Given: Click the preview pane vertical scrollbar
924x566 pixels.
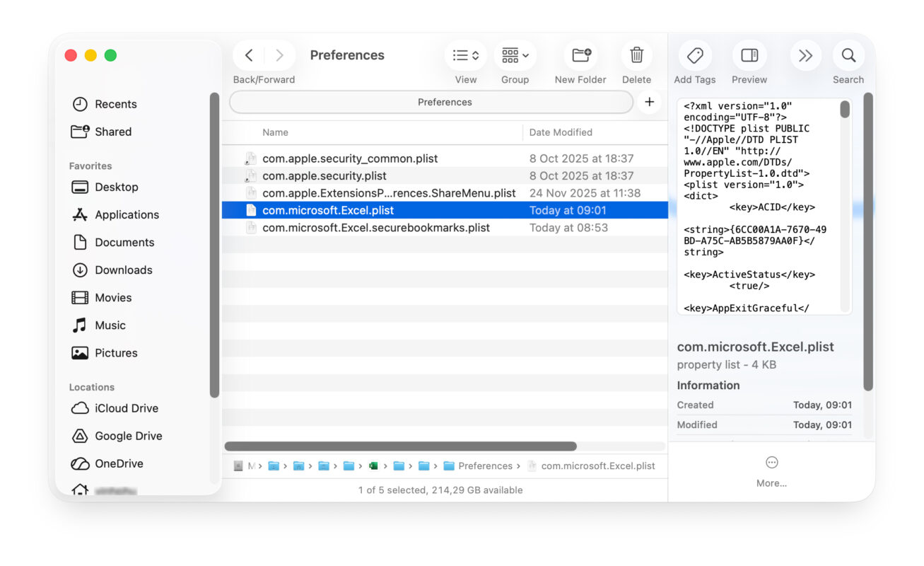Looking at the screenshot, I should click(868, 242).
